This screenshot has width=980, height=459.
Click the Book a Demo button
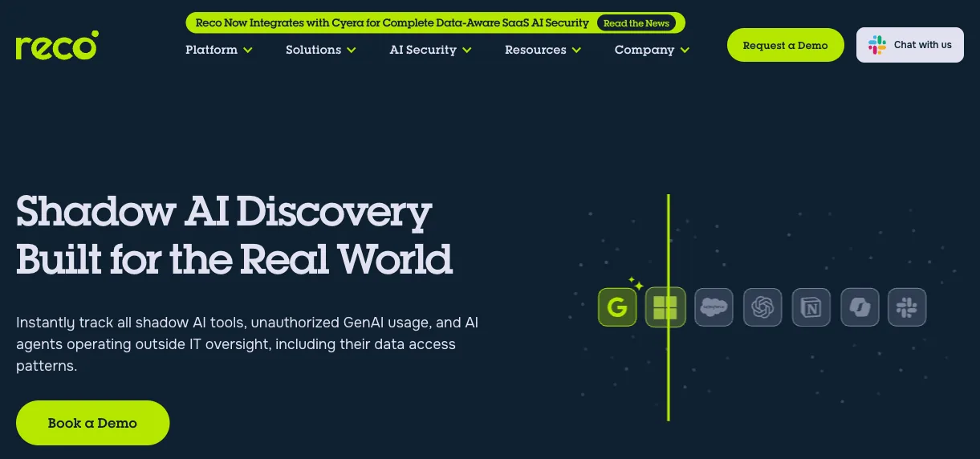pyautogui.click(x=93, y=423)
